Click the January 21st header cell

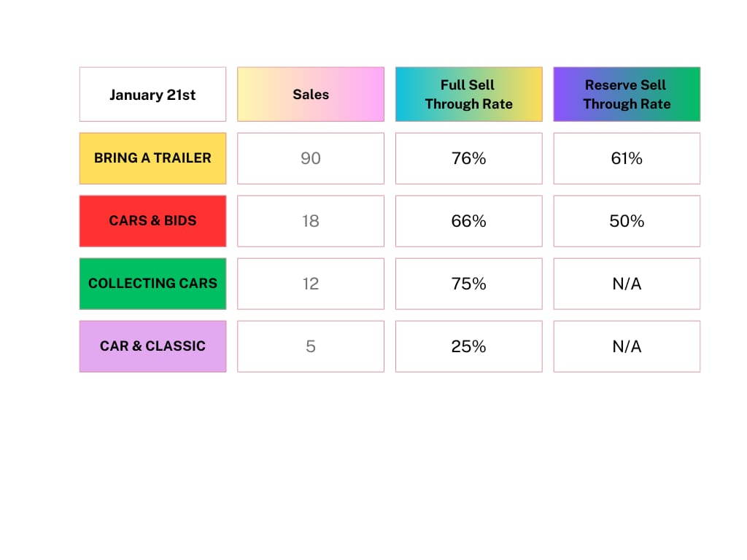coord(152,94)
